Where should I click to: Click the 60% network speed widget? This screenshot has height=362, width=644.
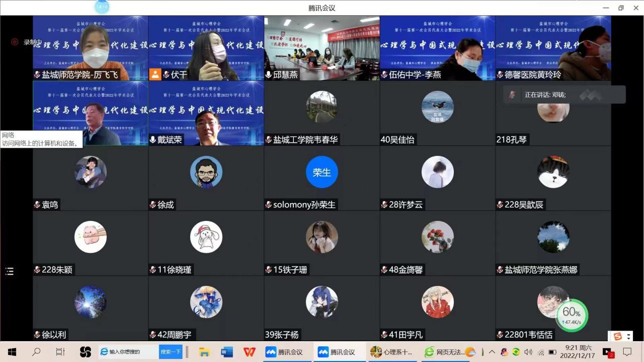point(572,315)
